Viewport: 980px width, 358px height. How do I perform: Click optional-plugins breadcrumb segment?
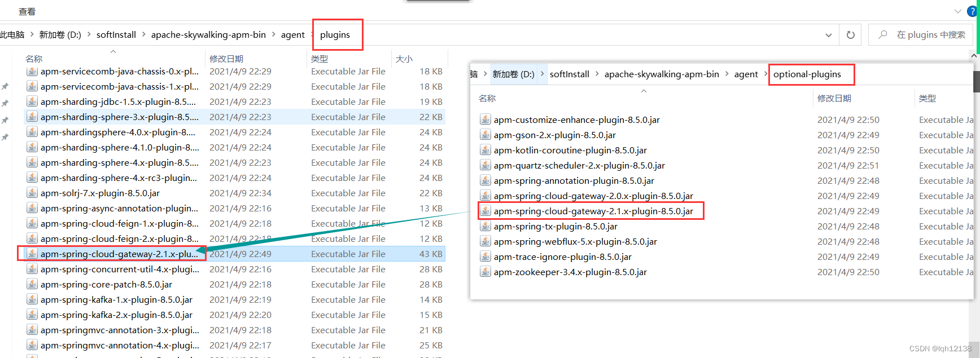click(x=807, y=74)
